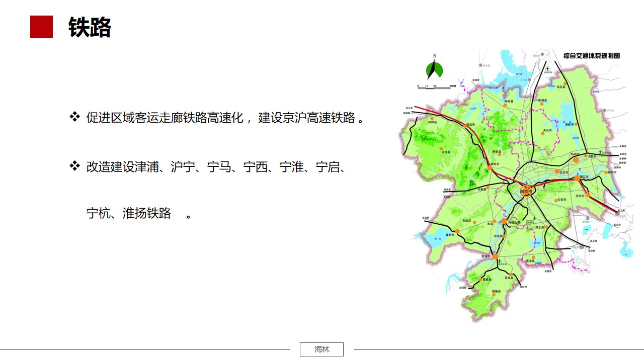Image resolution: width=644 pixels, height=362 pixels.
Task: Click the 凤阳县 label on the map
Action: pyautogui.click(x=433, y=122)
